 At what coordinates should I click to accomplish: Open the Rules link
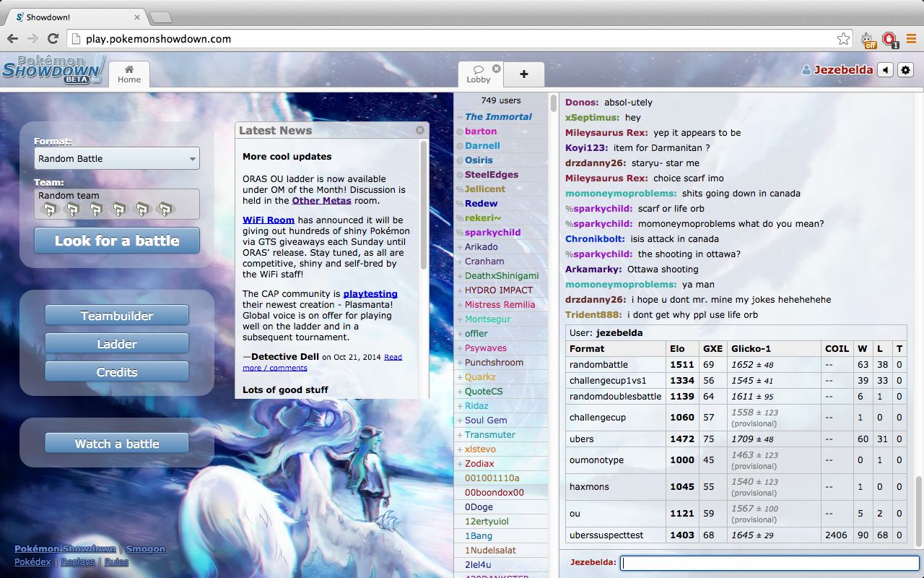tap(116, 561)
